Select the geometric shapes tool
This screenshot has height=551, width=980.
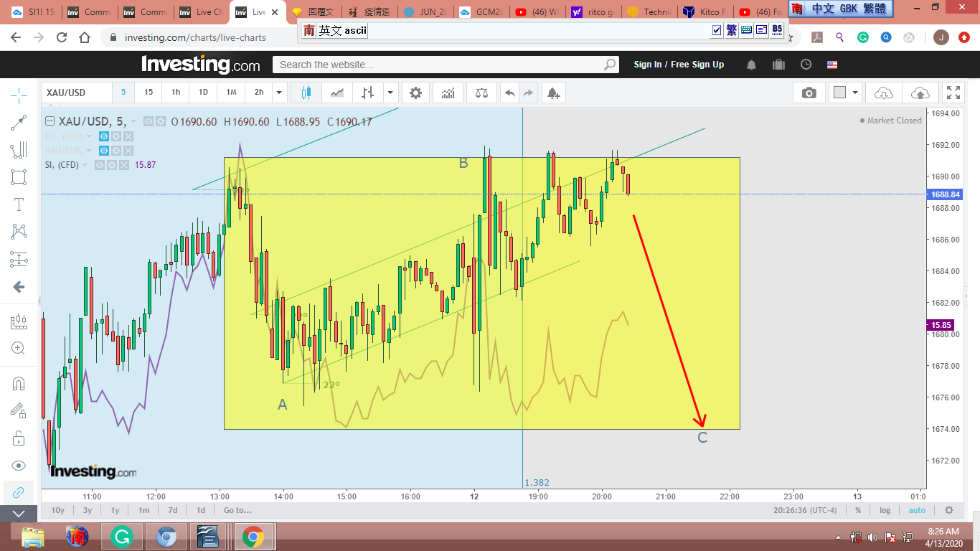point(19,177)
